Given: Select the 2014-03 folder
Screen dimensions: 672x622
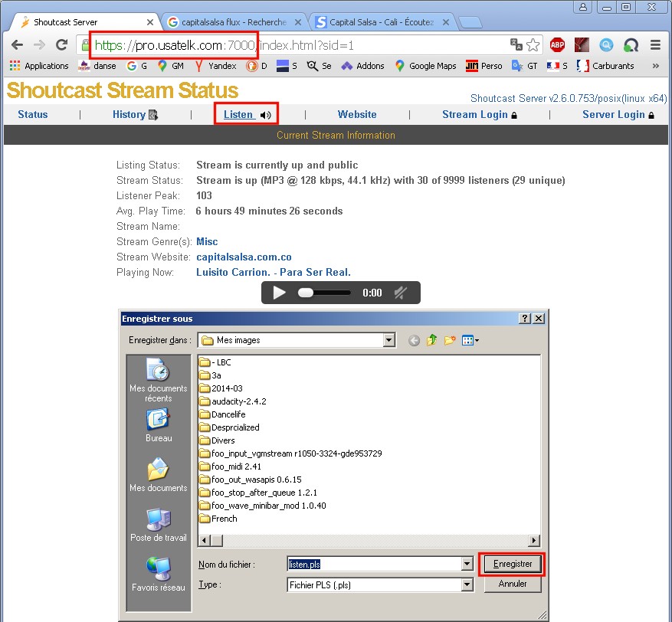Looking at the screenshot, I should pos(221,388).
